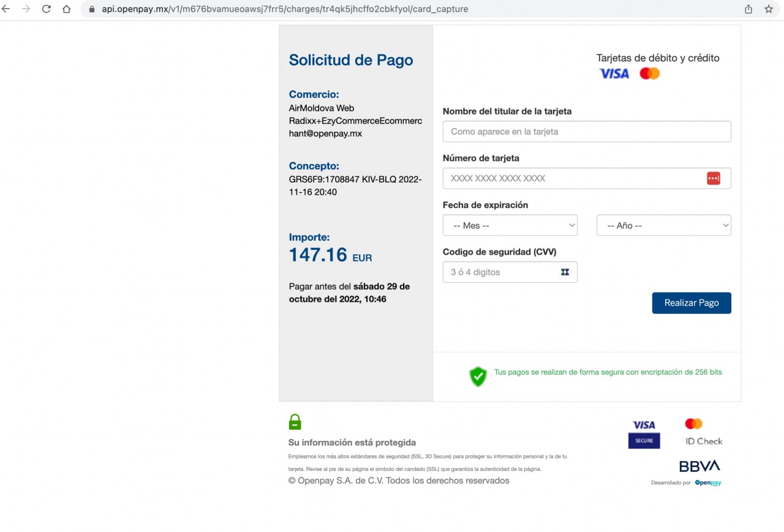Click the Pagar antes del deadline text
This screenshot has width=784, height=532.
349,293
